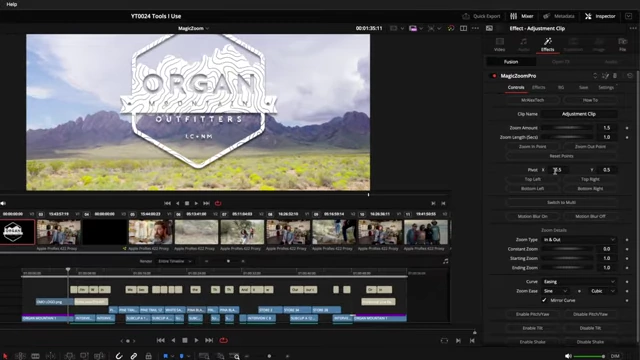
Task: Click Enable Pitch/Yaw button
Action: 533,314
